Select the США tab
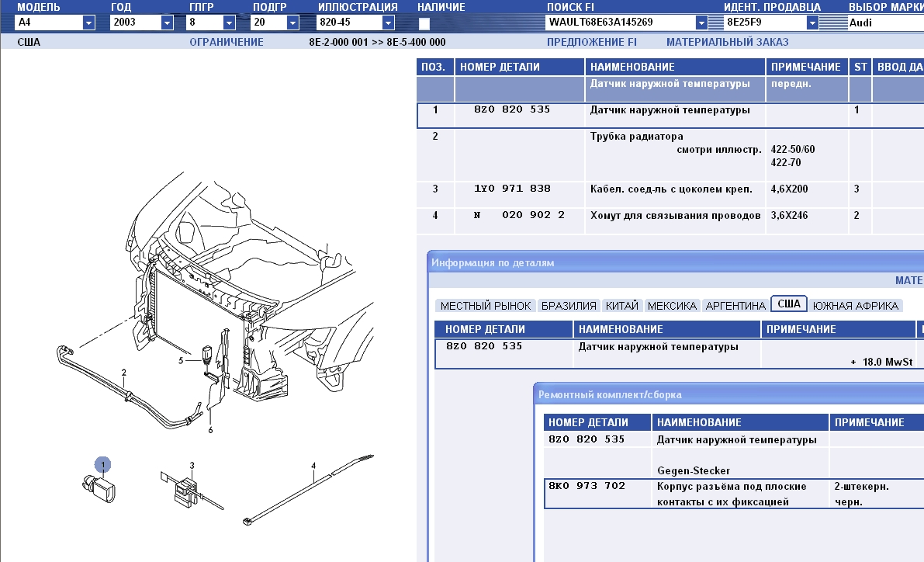 click(788, 304)
